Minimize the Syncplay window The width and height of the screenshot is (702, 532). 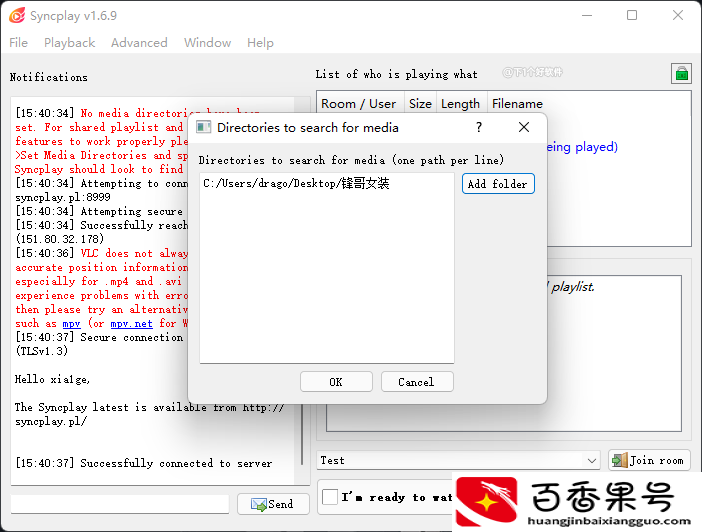pos(587,16)
